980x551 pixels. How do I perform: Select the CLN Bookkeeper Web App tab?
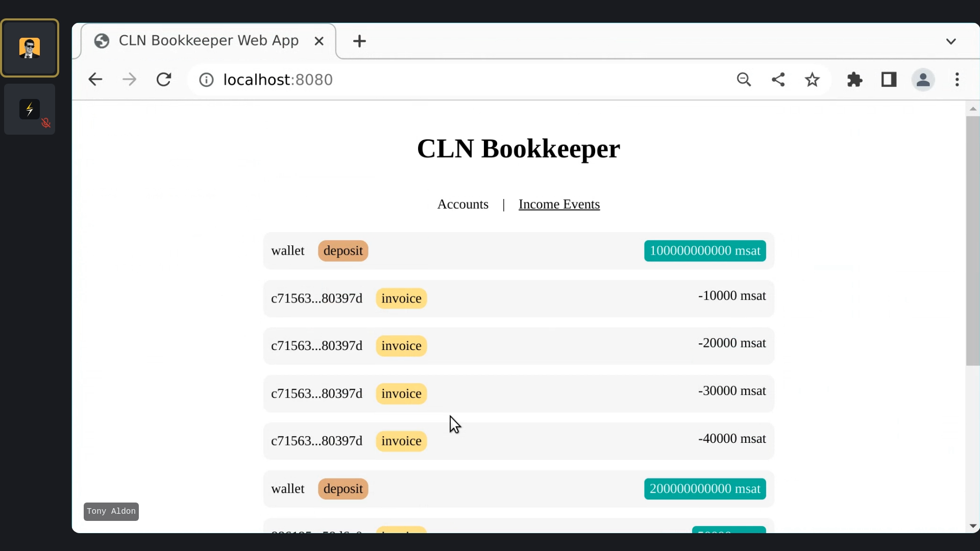pos(208,41)
